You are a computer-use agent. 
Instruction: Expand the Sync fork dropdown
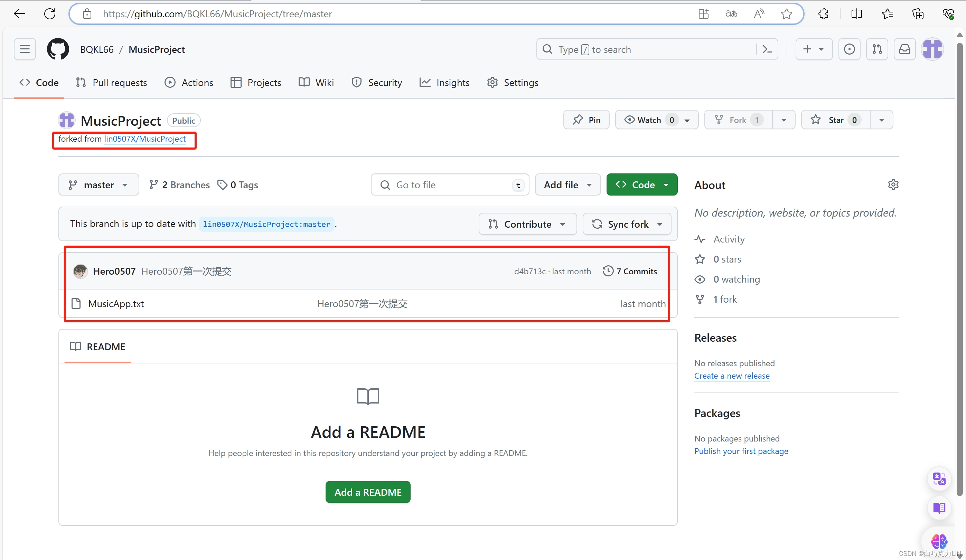point(627,224)
